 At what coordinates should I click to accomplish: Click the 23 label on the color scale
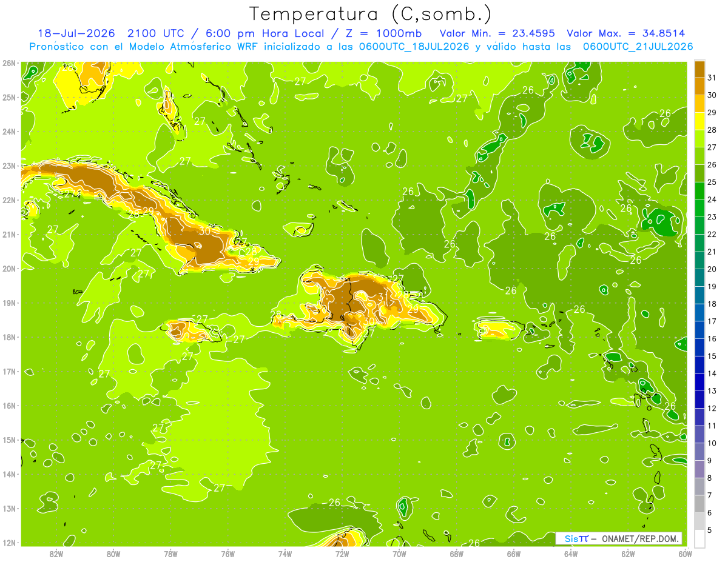(712, 217)
